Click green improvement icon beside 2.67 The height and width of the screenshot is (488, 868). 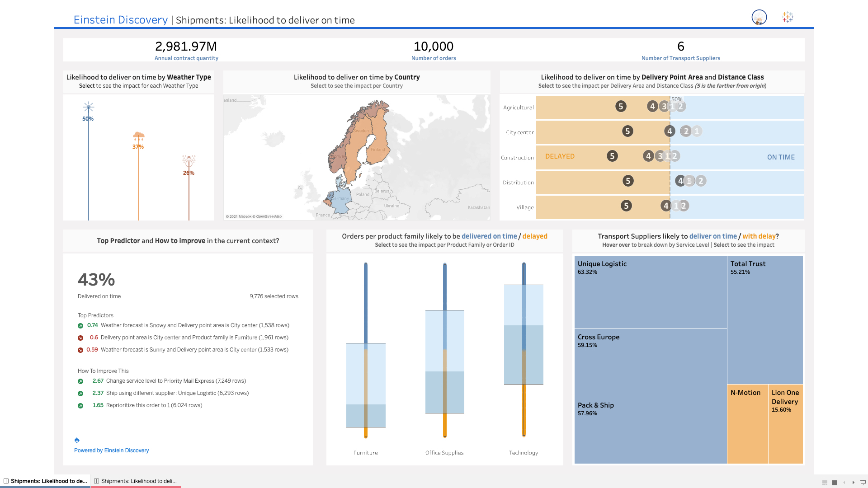click(x=80, y=381)
